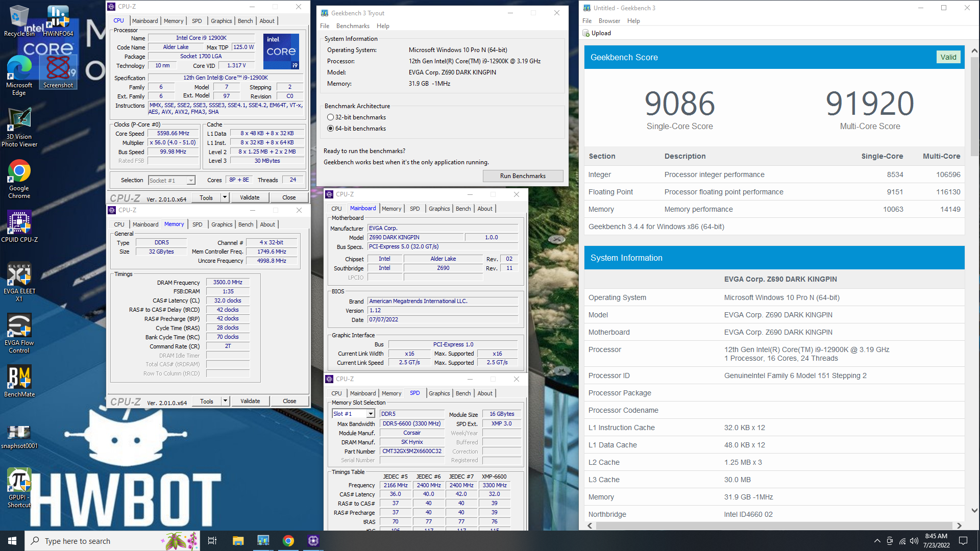Open About tab in SPD CPU-Z window
This screenshot has width=980, height=551.
pyautogui.click(x=485, y=393)
